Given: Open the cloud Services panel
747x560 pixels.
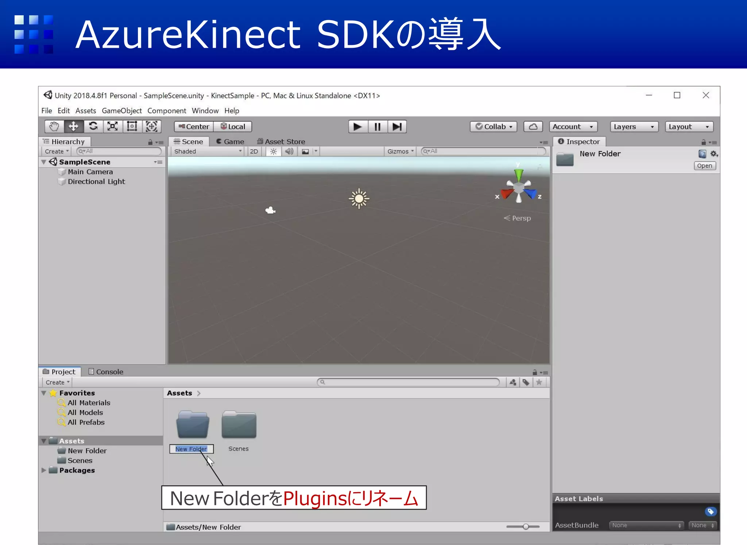Looking at the screenshot, I should tap(533, 127).
